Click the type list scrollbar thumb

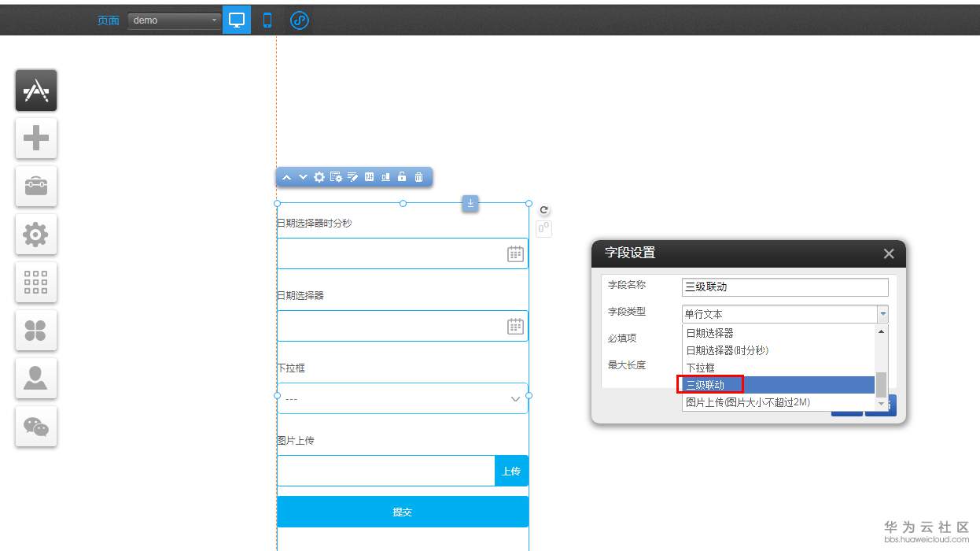coord(881,384)
